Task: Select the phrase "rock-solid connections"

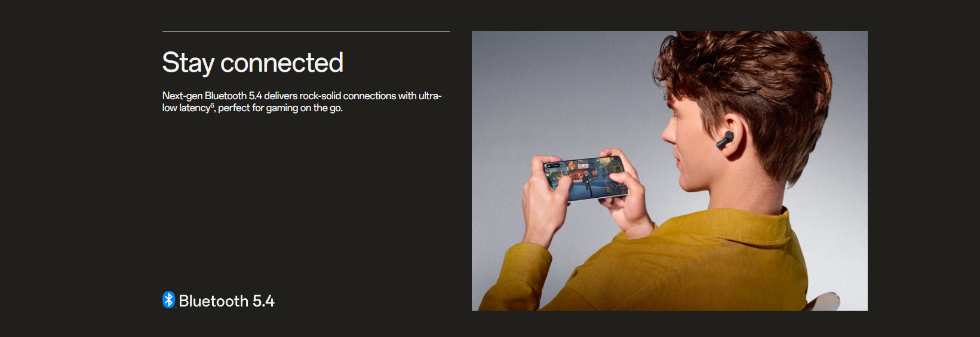Action: pyautogui.click(x=348, y=96)
